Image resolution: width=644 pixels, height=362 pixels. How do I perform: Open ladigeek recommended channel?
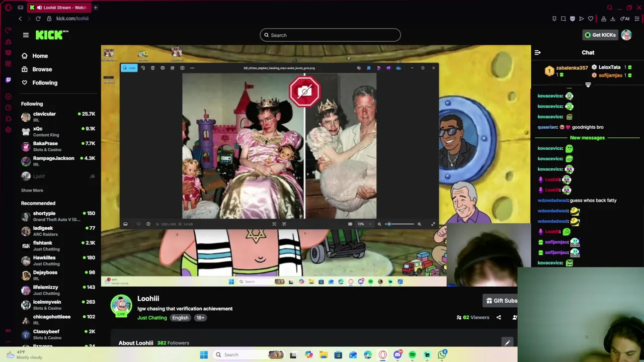pyautogui.click(x=58, y=231)
